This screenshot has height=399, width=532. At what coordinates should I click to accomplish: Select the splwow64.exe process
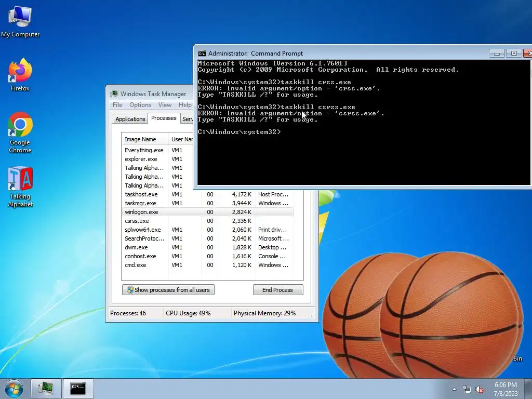point(208,230)
